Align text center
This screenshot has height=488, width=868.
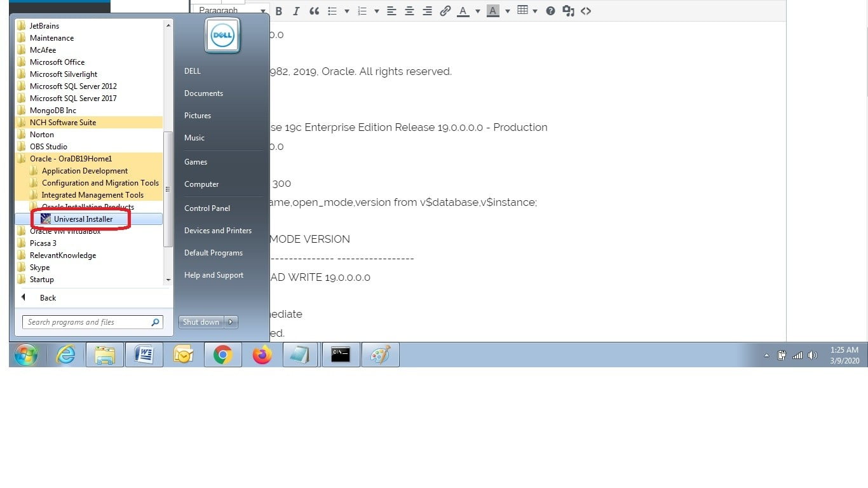410,11
